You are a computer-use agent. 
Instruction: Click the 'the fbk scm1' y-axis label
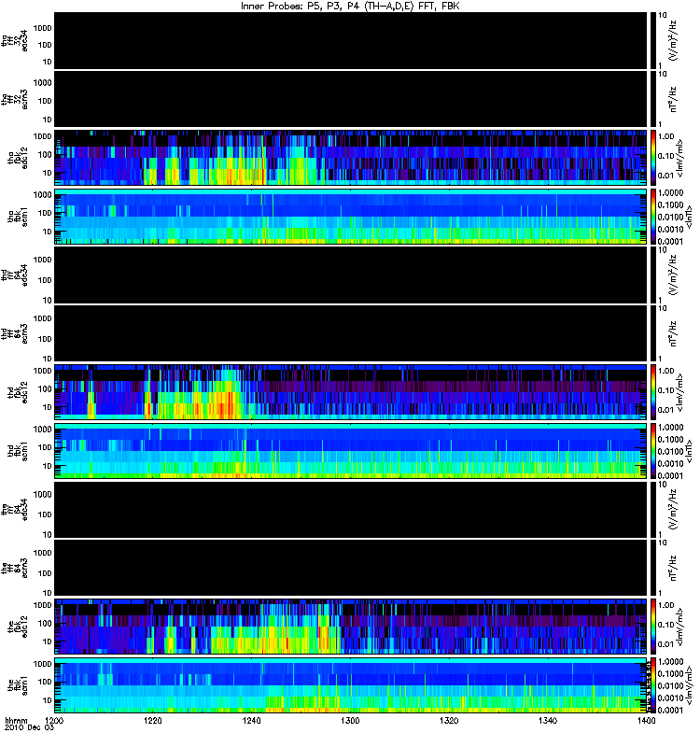coord(18,686)
